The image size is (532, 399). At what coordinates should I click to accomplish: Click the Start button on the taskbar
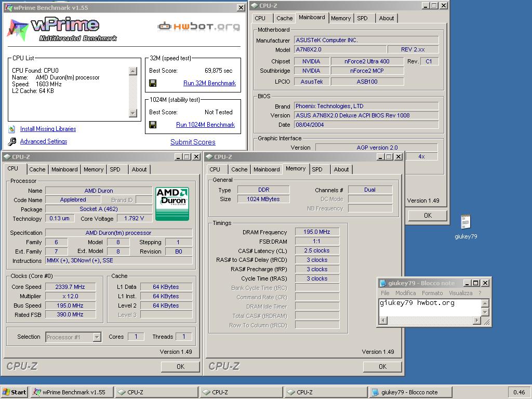[14, 392]
